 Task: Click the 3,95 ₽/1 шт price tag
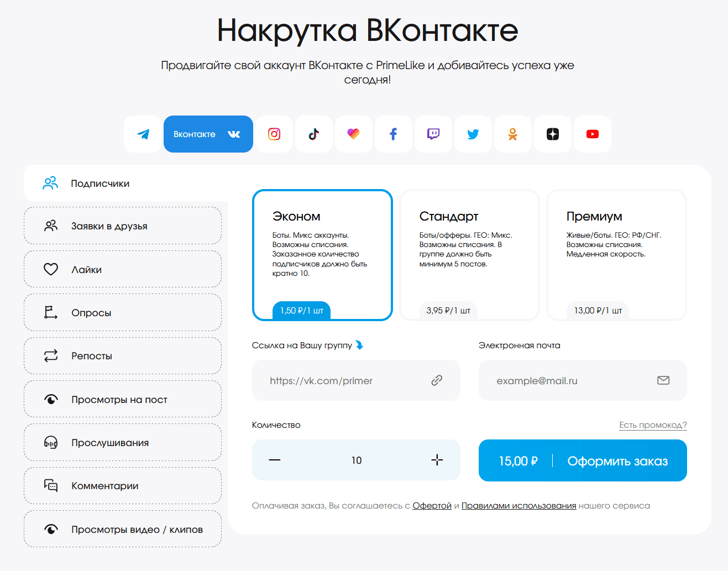(448, 311)
